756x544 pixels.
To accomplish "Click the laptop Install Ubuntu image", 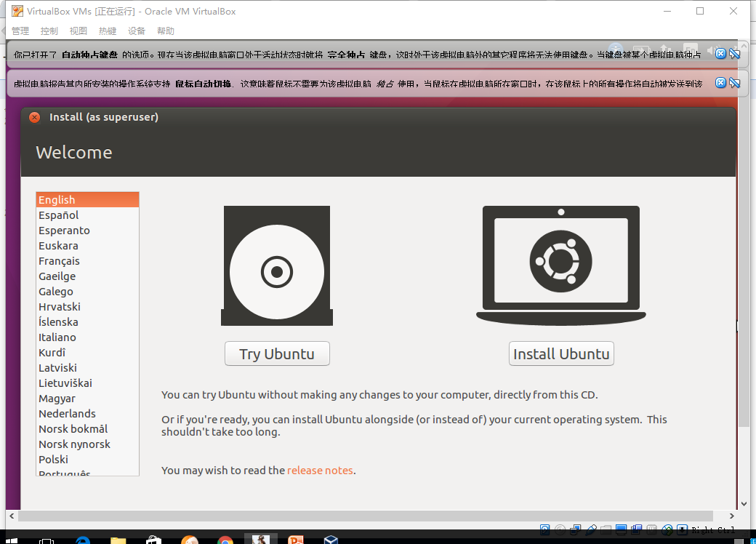I will coord(561,265).
